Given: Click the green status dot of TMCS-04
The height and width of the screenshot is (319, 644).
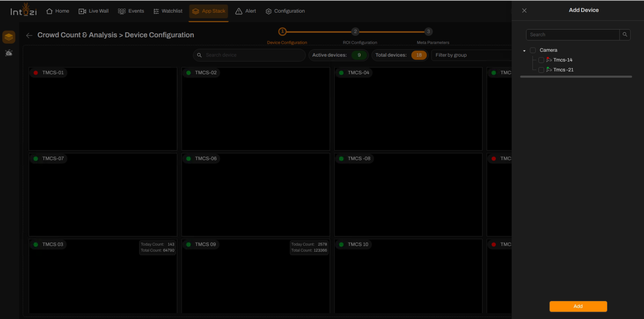Looking at the screenshot, I should (x=341, y=73).
